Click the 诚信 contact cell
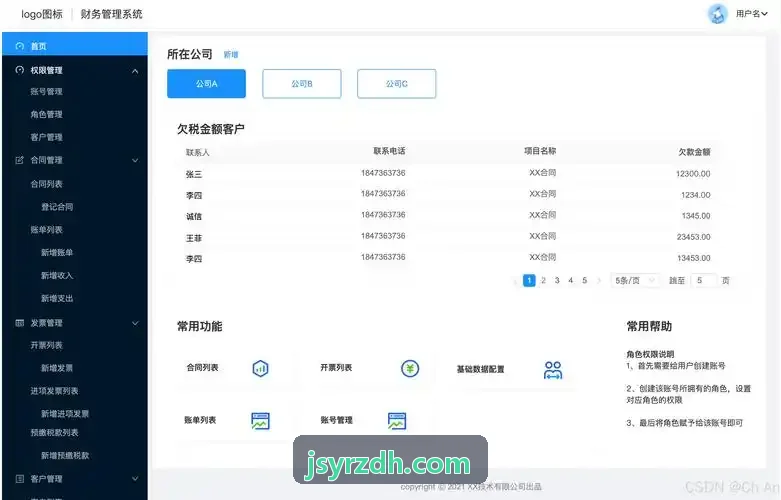Viewport: 781px width, 500px height. (x=194, y=217)
